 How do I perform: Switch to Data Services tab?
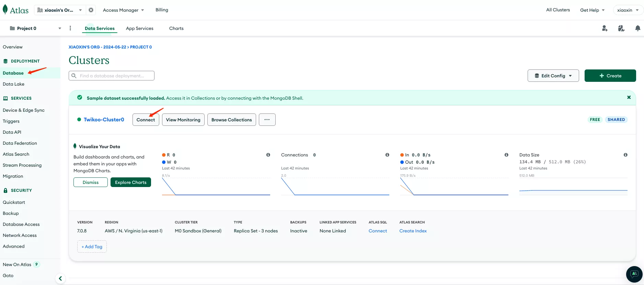[100, 28]
